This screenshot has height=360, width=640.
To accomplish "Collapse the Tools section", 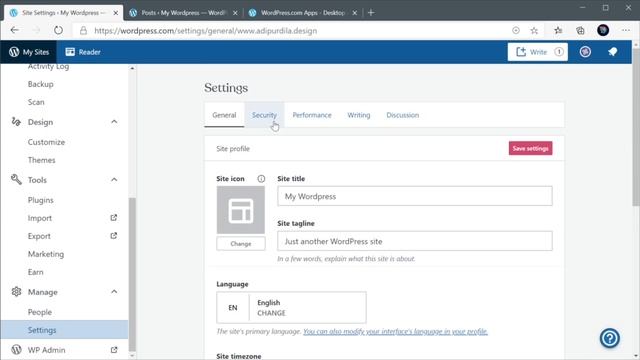I will point(114,180).
